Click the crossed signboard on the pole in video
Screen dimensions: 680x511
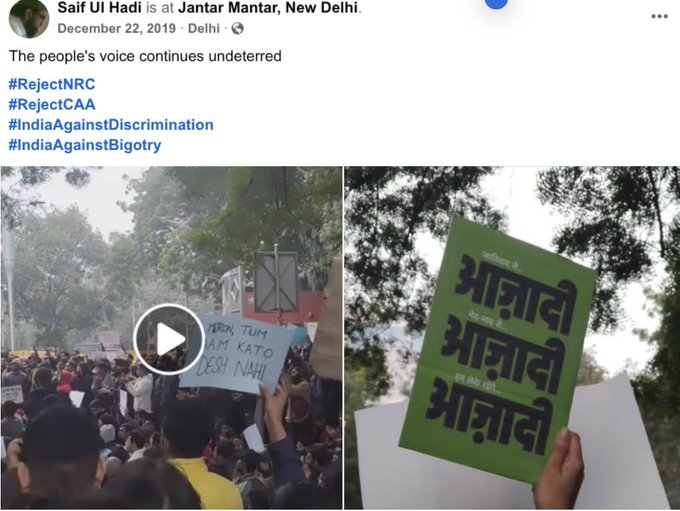276,282
